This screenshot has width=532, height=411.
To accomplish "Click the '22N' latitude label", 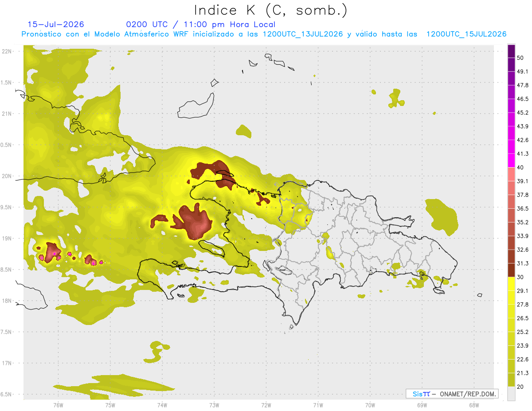I will pyautogui.click(x=7, y=51).
